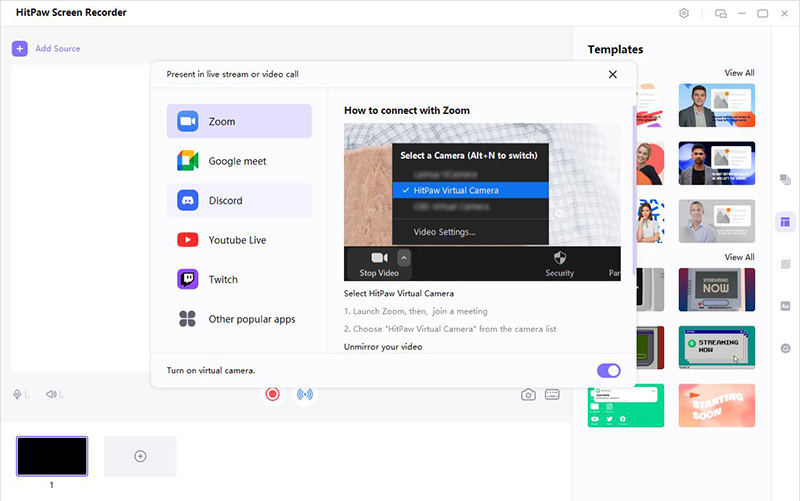Click "How to connect with Zoom" heading

click(x=407, y=110)
